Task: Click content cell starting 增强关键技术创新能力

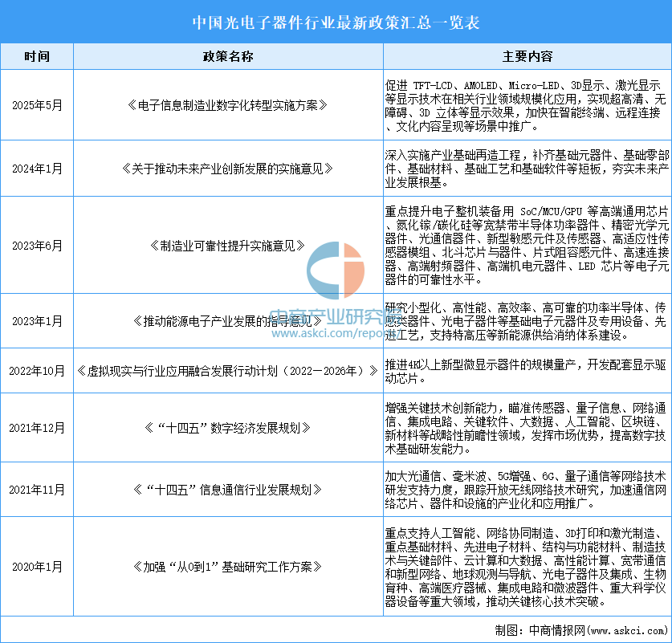Action: click(527, 428)
